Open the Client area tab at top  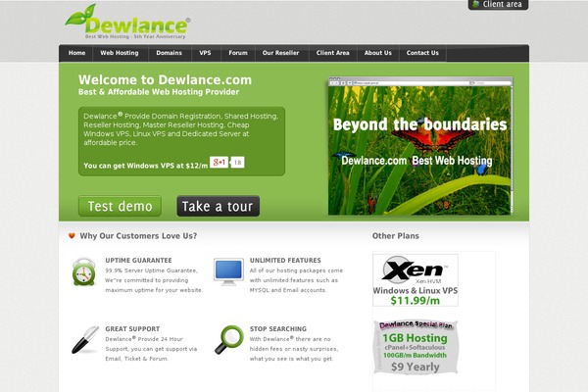tap(498, 5)
